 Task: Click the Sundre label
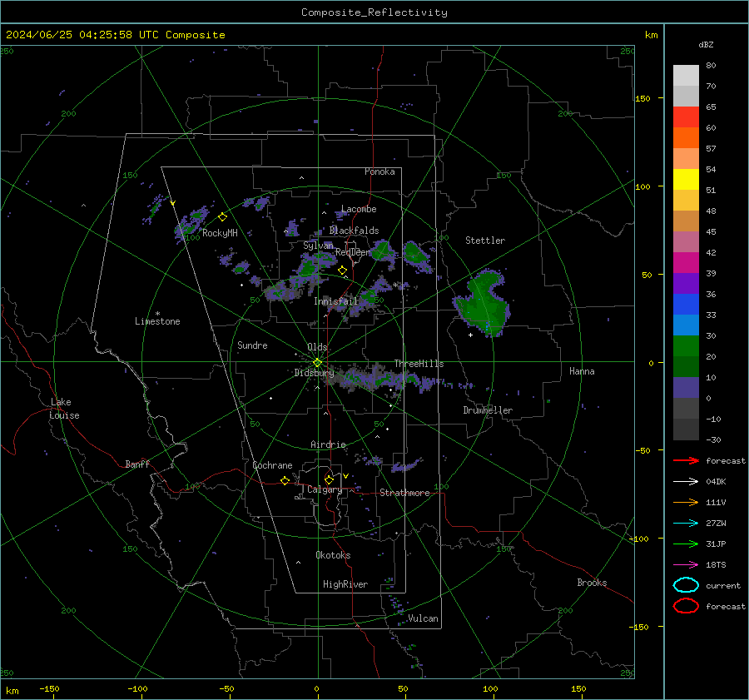point(252,345)
